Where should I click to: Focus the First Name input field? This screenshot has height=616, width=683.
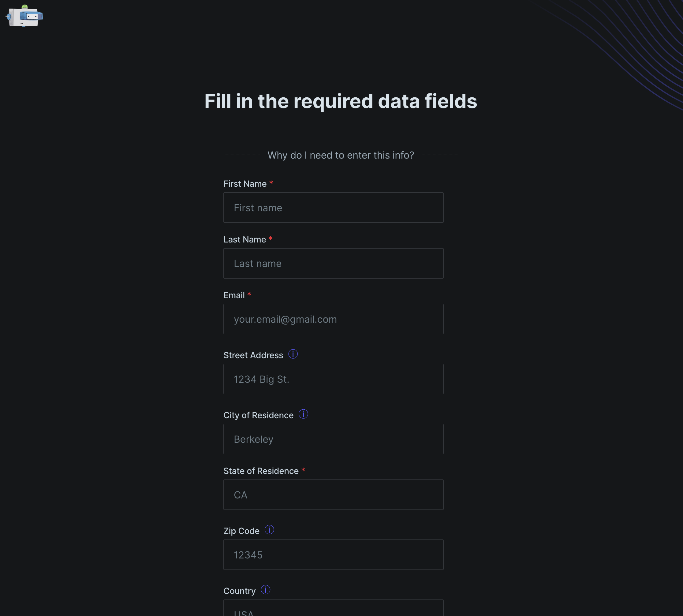point(333,208)
